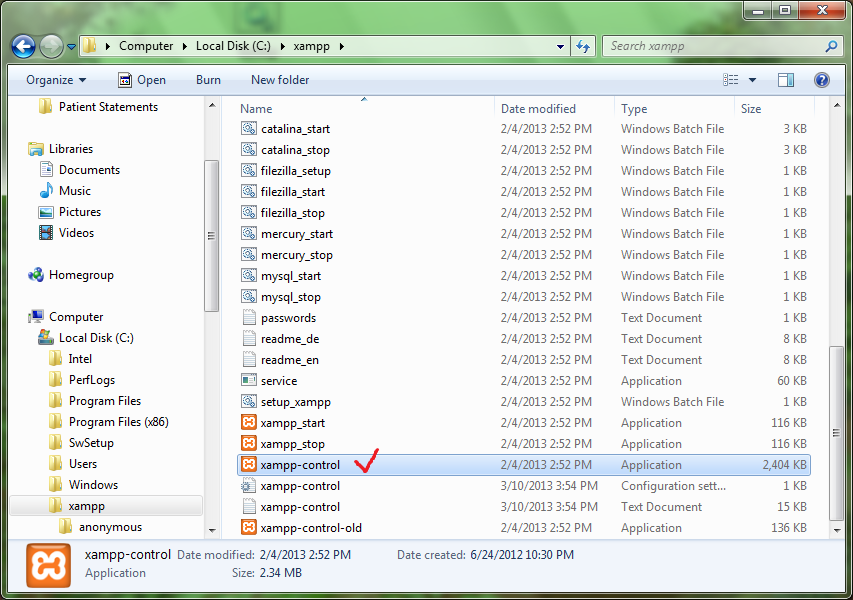The width and height of the screenshot is (853, 600).
Task: Open the Organize dropdown menu
Action: pos(56,80)
